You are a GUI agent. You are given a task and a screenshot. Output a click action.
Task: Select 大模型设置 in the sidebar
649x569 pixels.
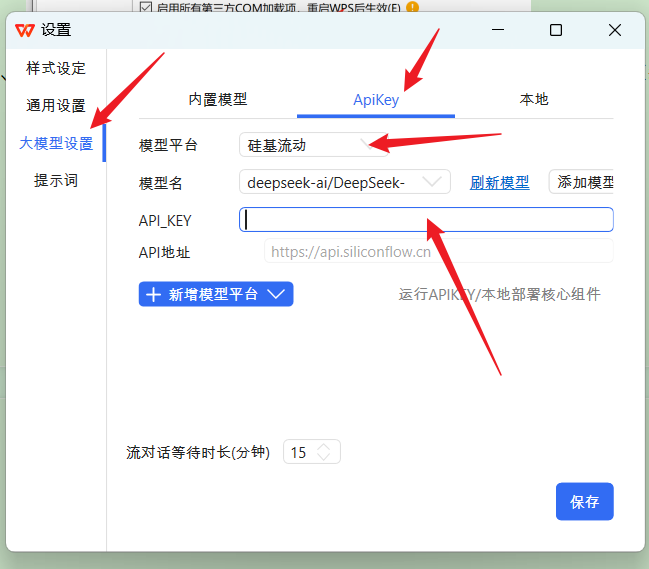pyautogui.click(x=56, y=143)
